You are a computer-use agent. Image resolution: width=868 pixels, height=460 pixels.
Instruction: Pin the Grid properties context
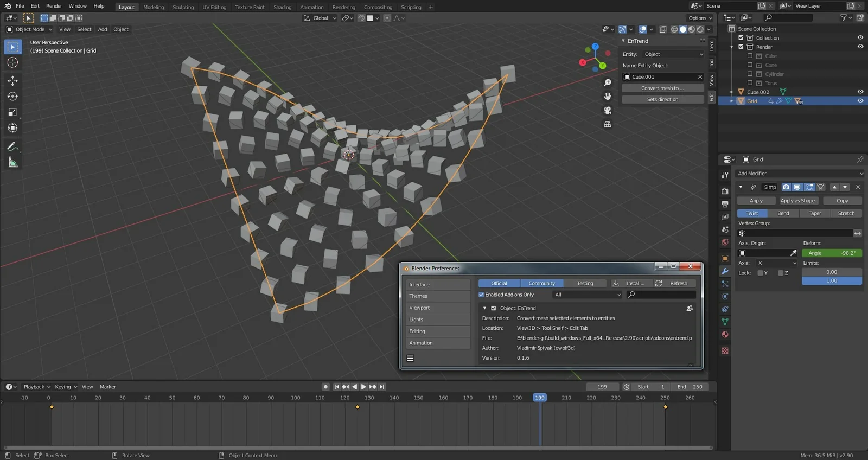tap(860, 159)
